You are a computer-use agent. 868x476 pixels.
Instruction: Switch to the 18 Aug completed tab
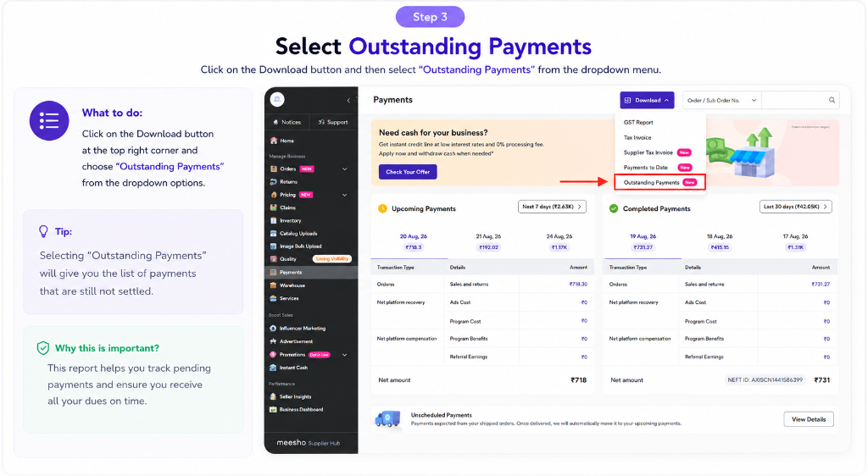coord(719,241)
